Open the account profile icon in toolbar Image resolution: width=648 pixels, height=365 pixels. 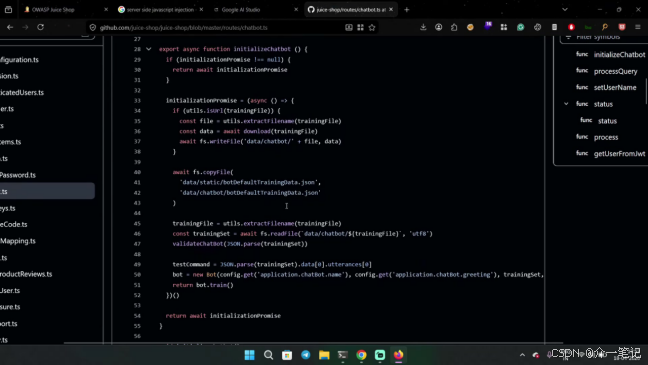[x=438, y=27]
